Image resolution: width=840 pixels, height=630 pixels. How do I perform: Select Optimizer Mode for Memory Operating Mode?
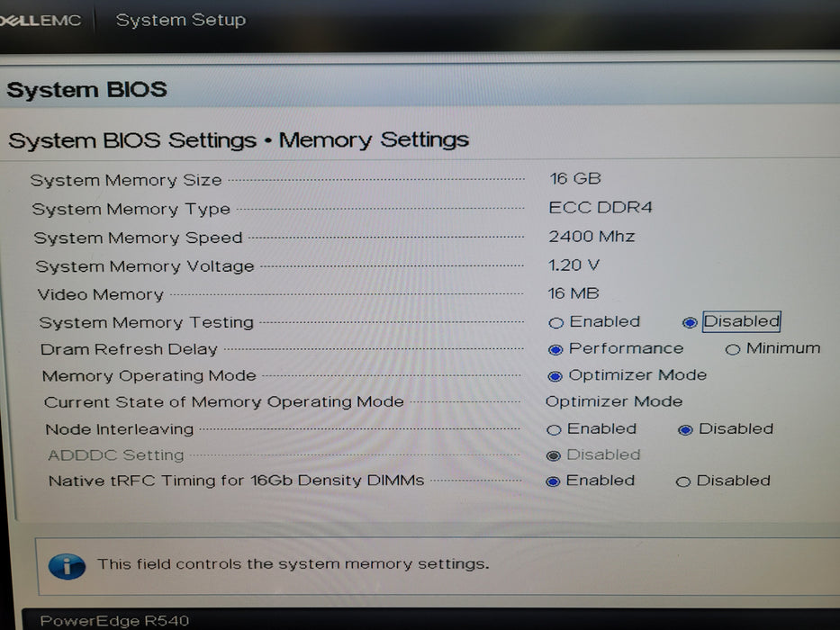627,375
